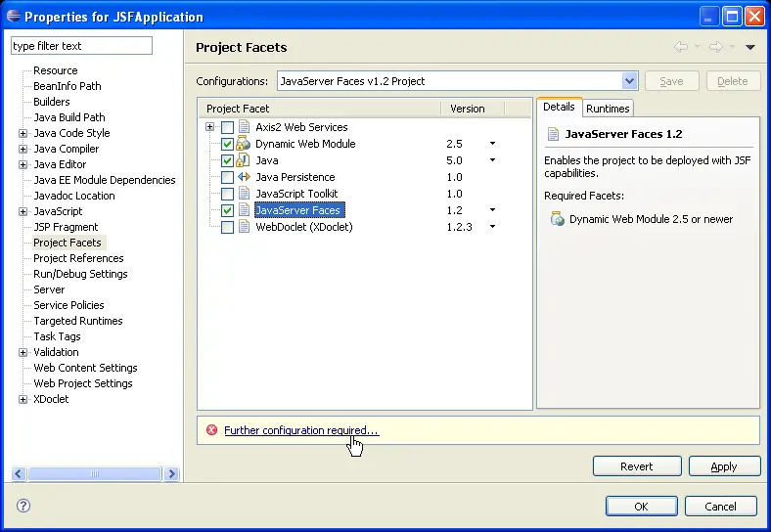Click the red error icon in message bar

[211, 430]
